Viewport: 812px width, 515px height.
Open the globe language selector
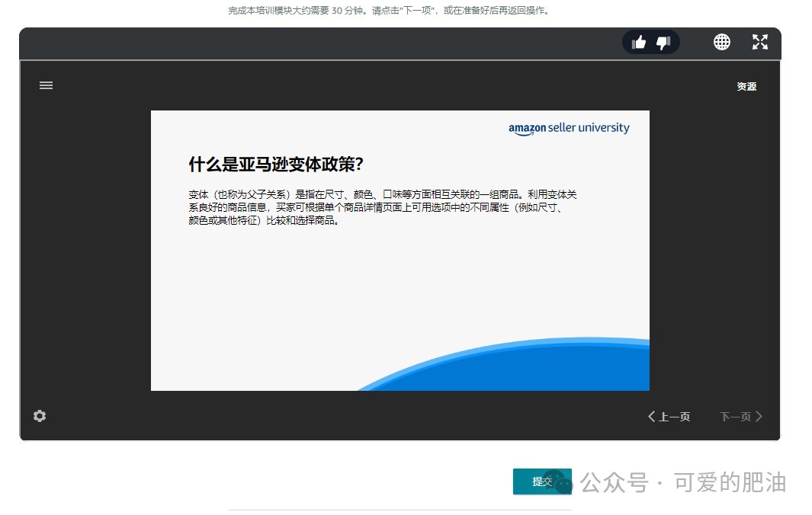tap(722, 42)
